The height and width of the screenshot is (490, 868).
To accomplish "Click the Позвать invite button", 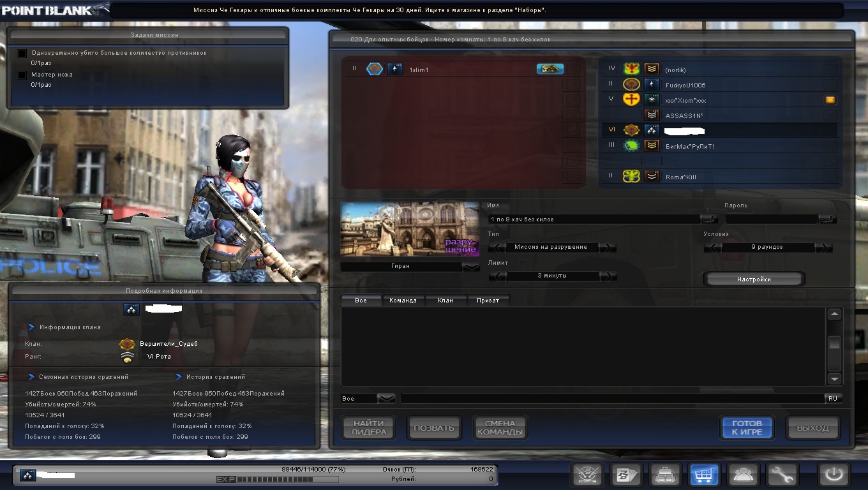I will (434, 427).
